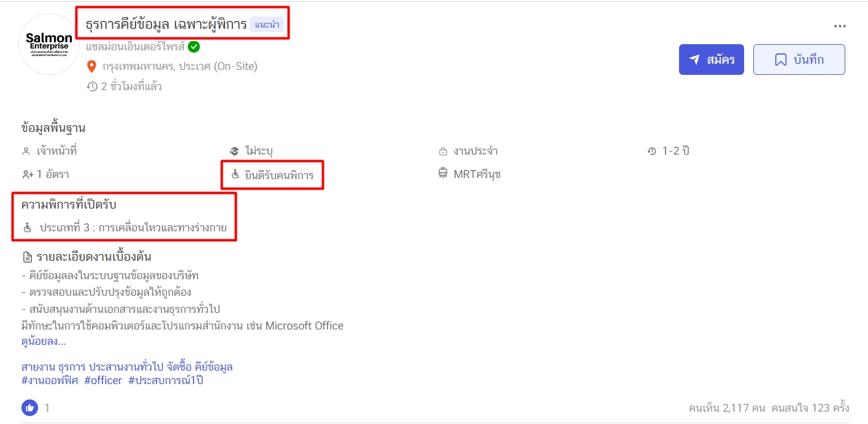Select the #ประสบการณ์1ปี hashtag

click(x=166, y=380)
